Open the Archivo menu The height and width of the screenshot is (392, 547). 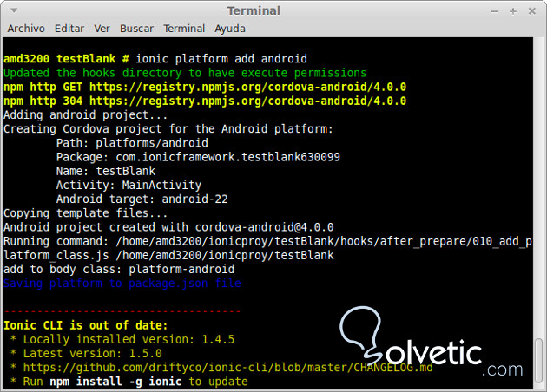click(x=26, y=29)
